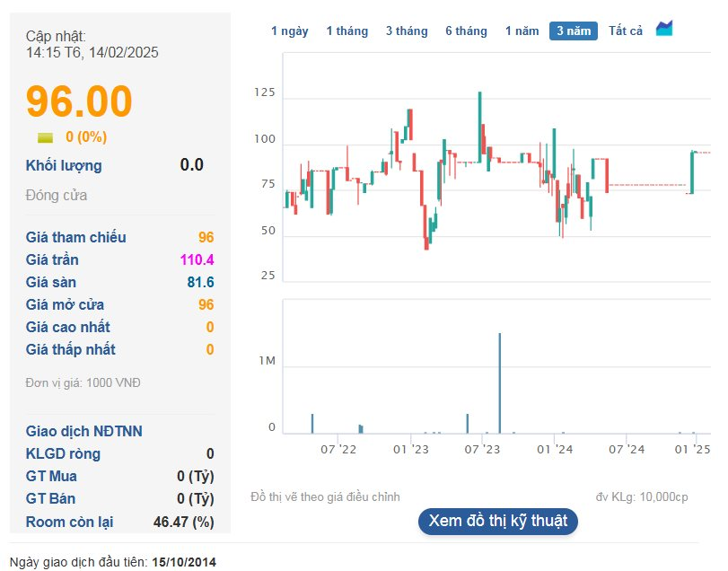Open the Xem đồ thị kỹ thuật chart
Viewport: 728px width, 571px height.
point(499,521)
